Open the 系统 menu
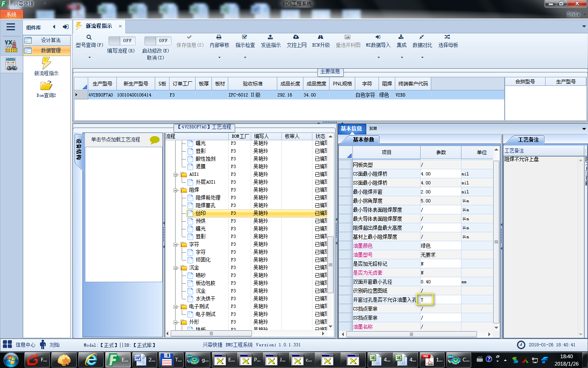This screenshot has width=588, height=368. pos(11,14)
